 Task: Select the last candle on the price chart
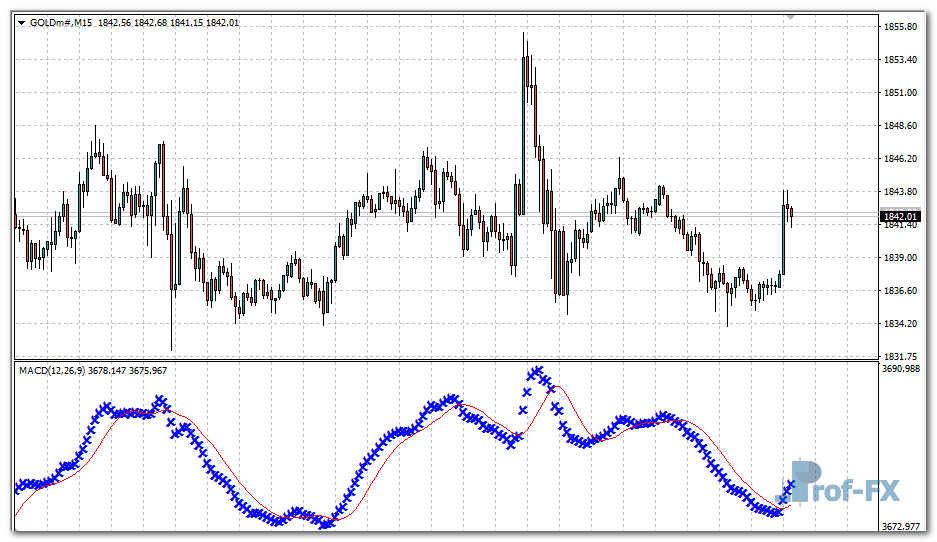(791, 213)
